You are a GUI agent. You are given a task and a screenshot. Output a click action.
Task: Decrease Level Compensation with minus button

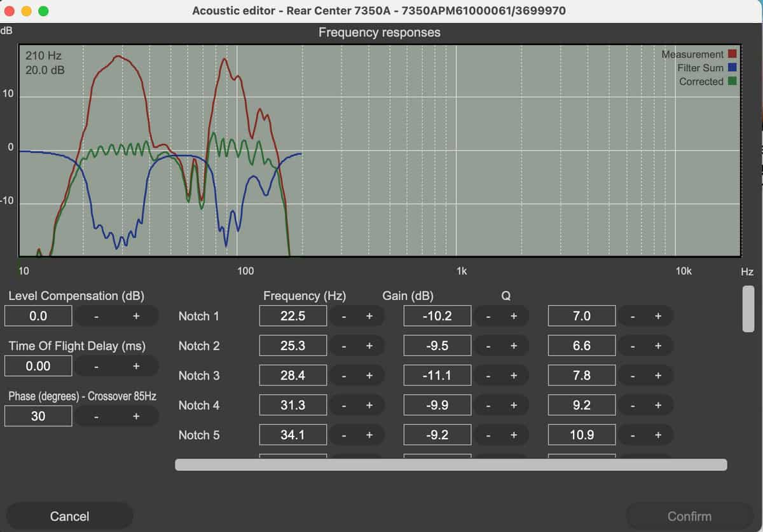[x=96, y=316]
